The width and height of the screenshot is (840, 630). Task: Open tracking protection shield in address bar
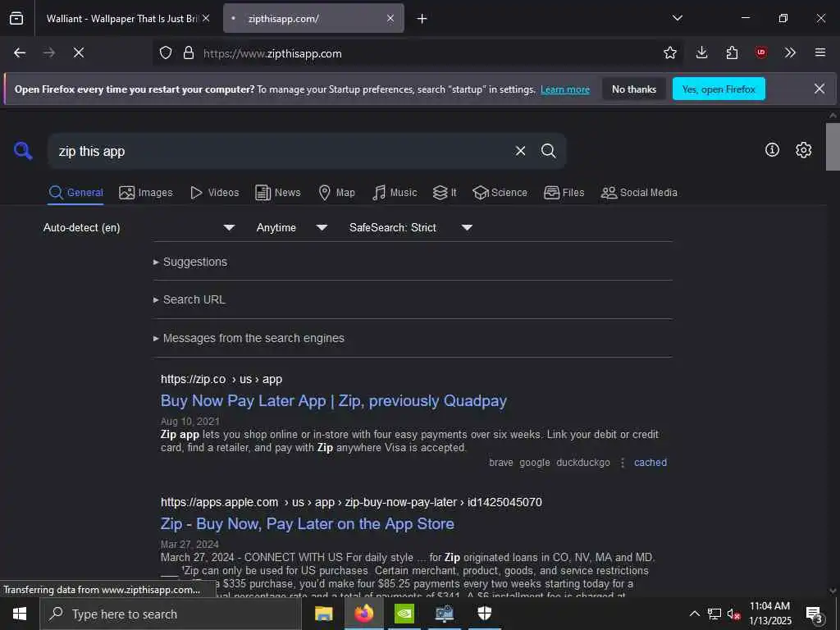click(166, 52)
